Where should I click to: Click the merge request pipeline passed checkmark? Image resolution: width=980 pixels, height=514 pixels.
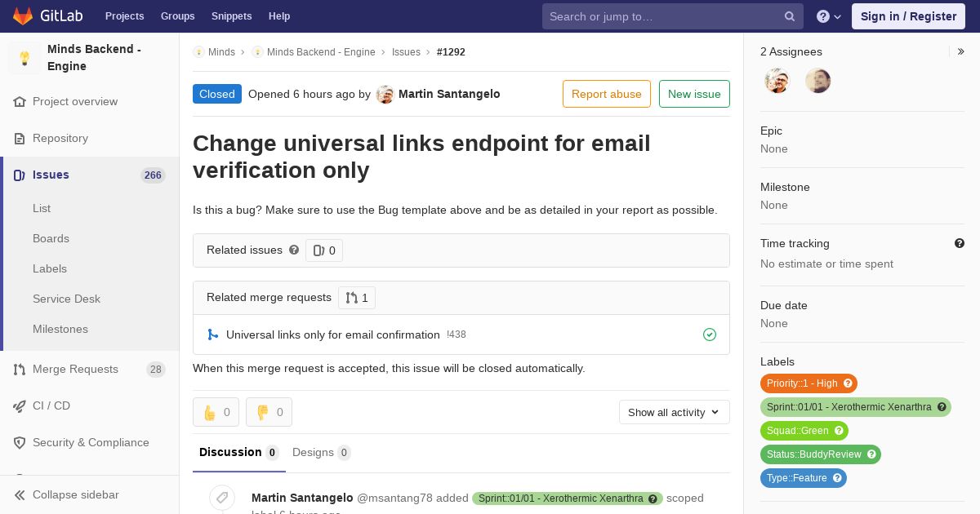tap(710, 335)
